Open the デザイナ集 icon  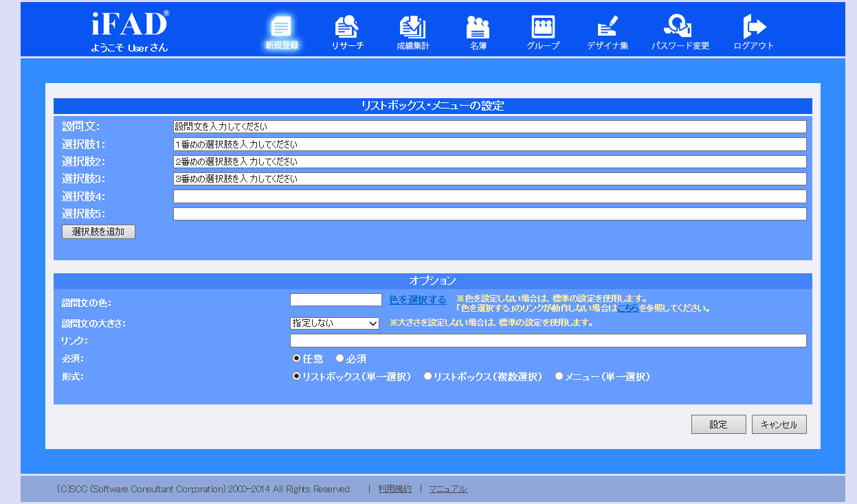(608, 27)
